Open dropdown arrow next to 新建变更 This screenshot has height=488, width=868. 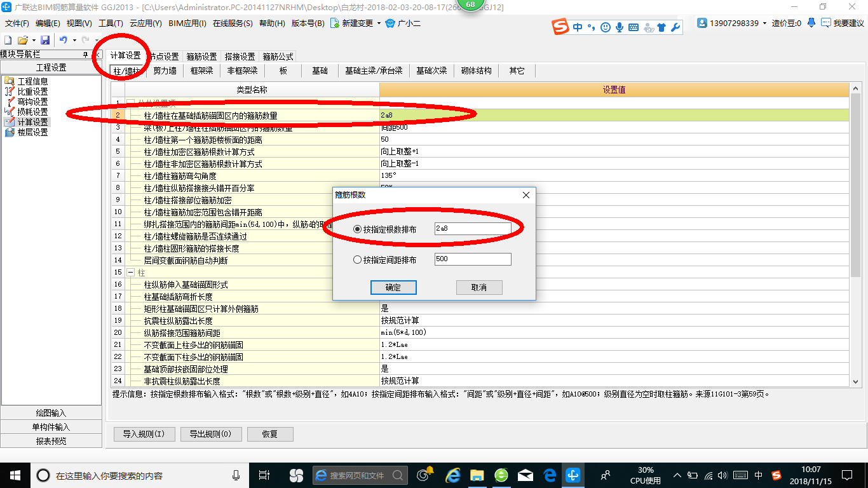379,23
